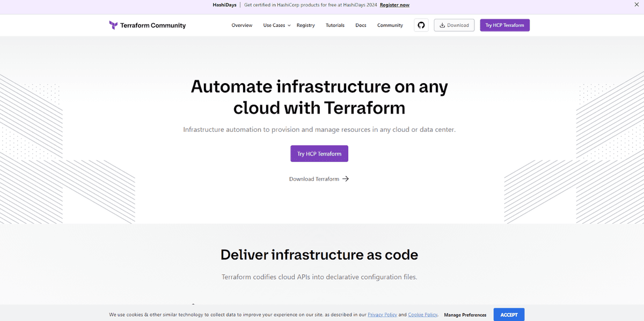Viewport: 644px width, 321px height.
Task: Click the 'Automate infrastructure on any cloud' heading
Action: pyautogui.click(x=319, y=97)
